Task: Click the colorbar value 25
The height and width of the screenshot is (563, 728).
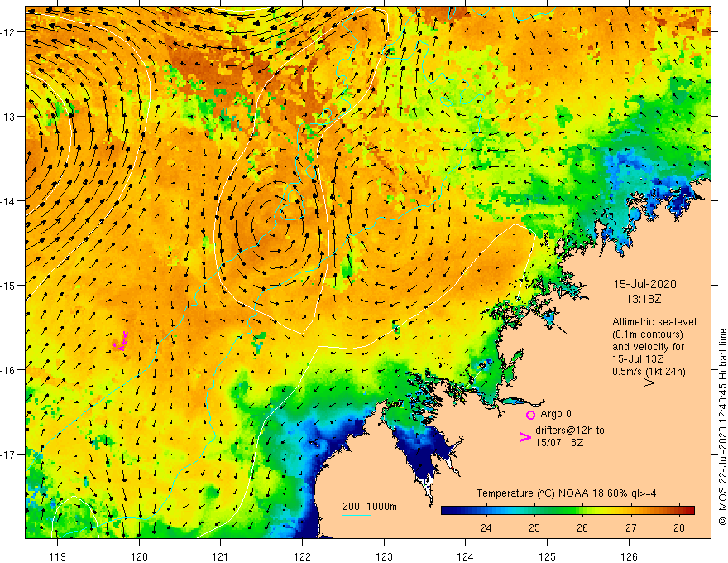Action: coord(534,527)
